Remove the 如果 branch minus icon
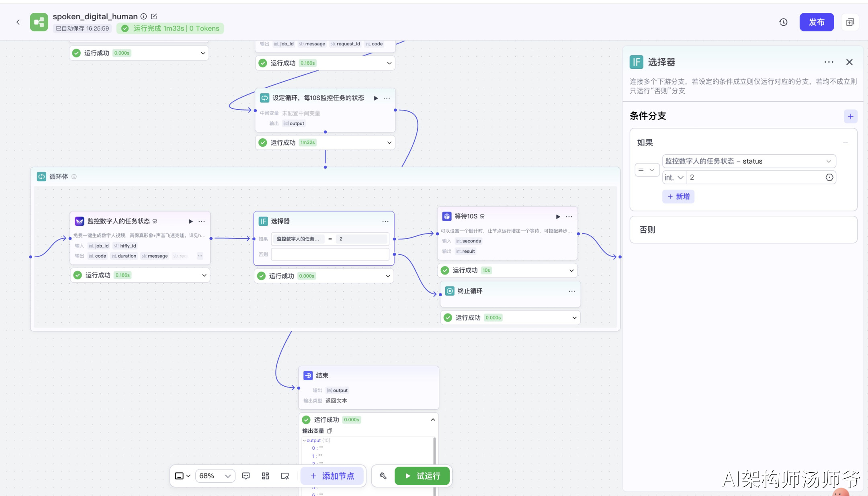The image size is (868, 496). pyautogui.click(x=845, y=143)
